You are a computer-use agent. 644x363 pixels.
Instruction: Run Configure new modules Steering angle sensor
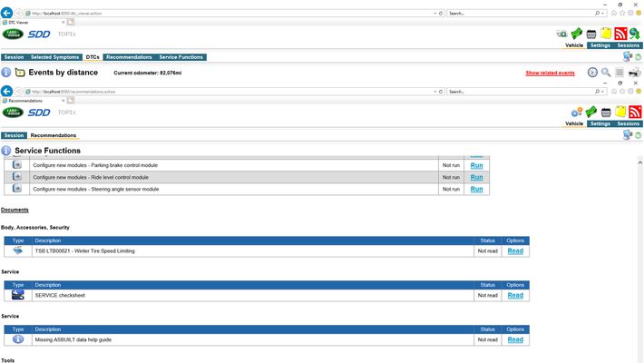[x=476, y=189]
